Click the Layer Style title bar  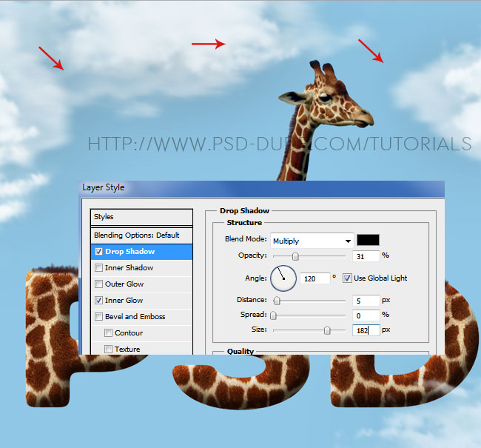262,188
